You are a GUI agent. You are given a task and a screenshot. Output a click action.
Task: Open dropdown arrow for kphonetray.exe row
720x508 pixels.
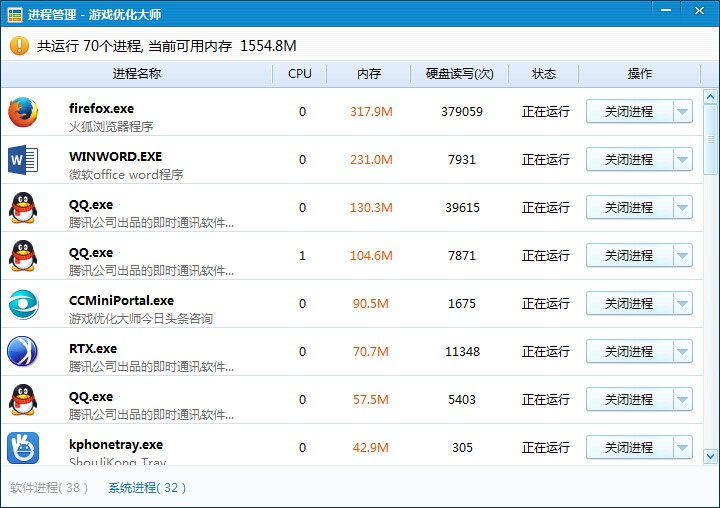[x=683, y=447]
